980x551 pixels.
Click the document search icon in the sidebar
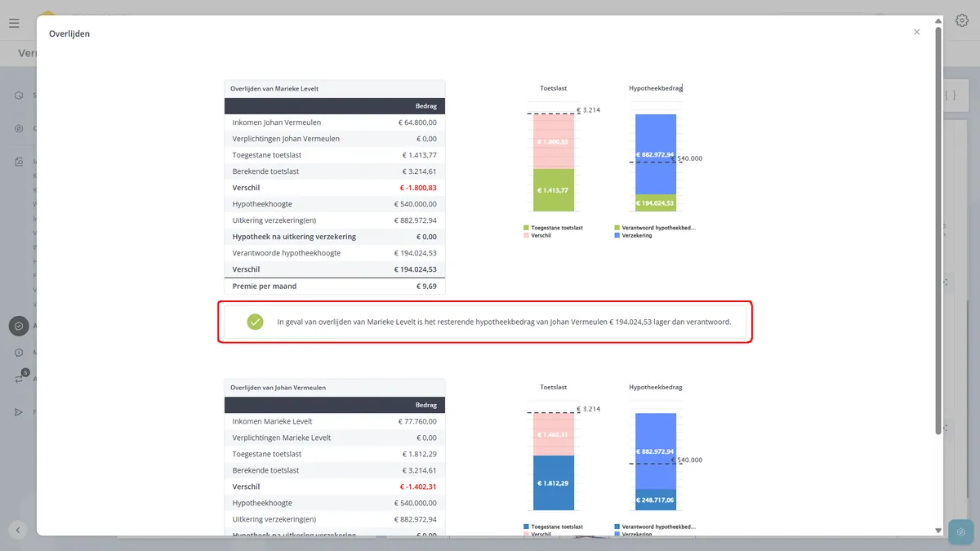click(x=19, y=162)
